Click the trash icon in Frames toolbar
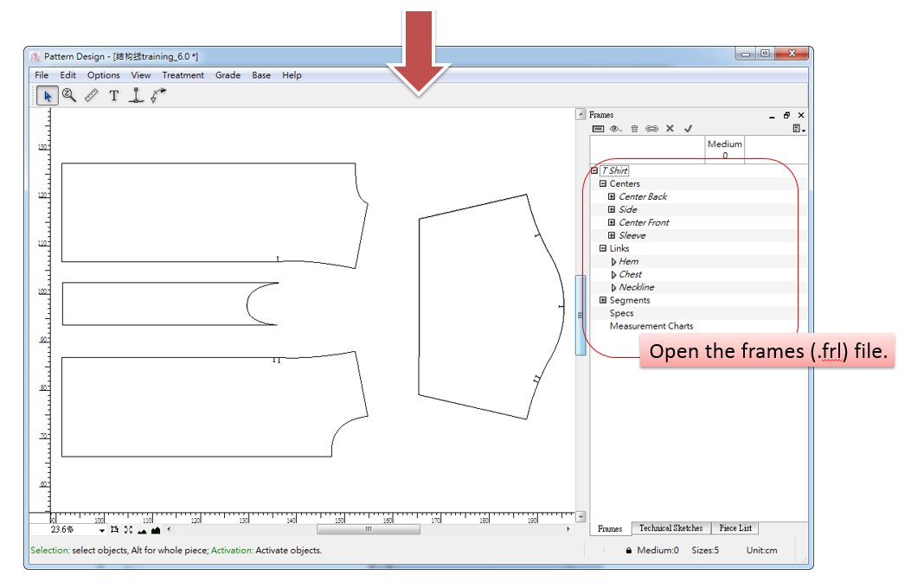The width and height of the screenshot is (911, 588). point(634,129)
